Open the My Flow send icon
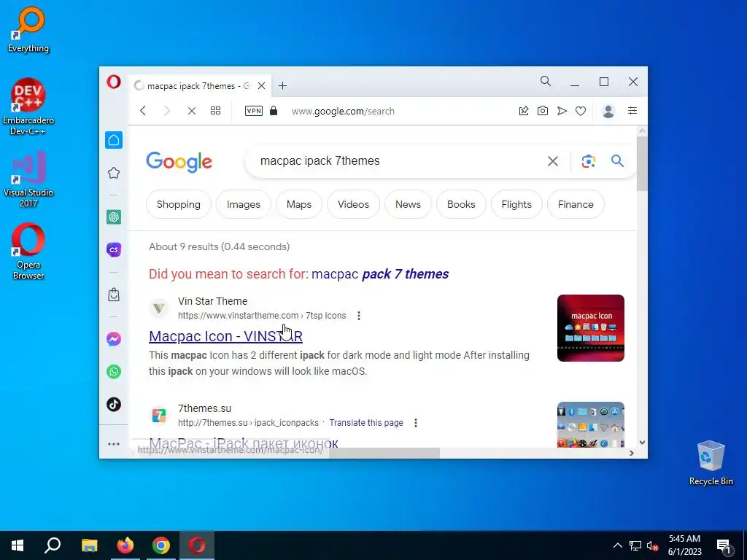747x560 pixels. [x=562, y=111]
